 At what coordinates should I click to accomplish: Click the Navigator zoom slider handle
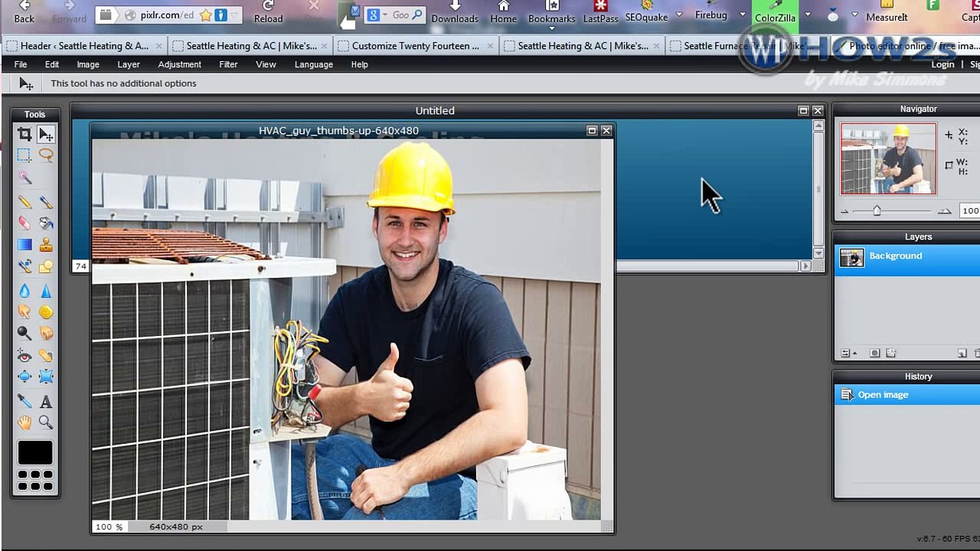pyautogui.click(x=877, y=210)
